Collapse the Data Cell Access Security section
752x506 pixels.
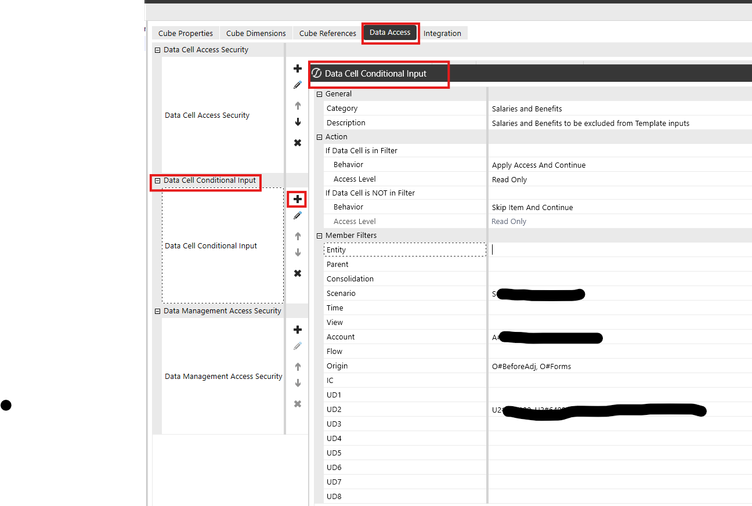[157, 50]
